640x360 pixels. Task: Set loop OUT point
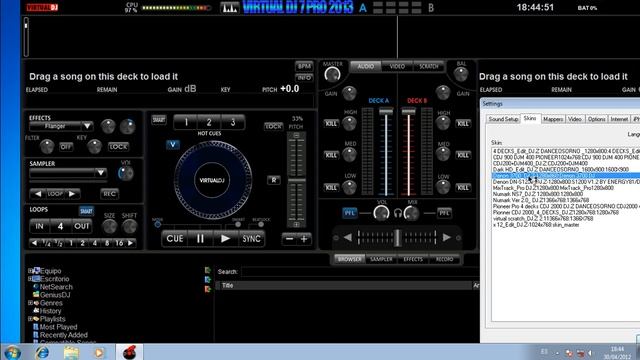pyautogui.click(x=81, y=226)
